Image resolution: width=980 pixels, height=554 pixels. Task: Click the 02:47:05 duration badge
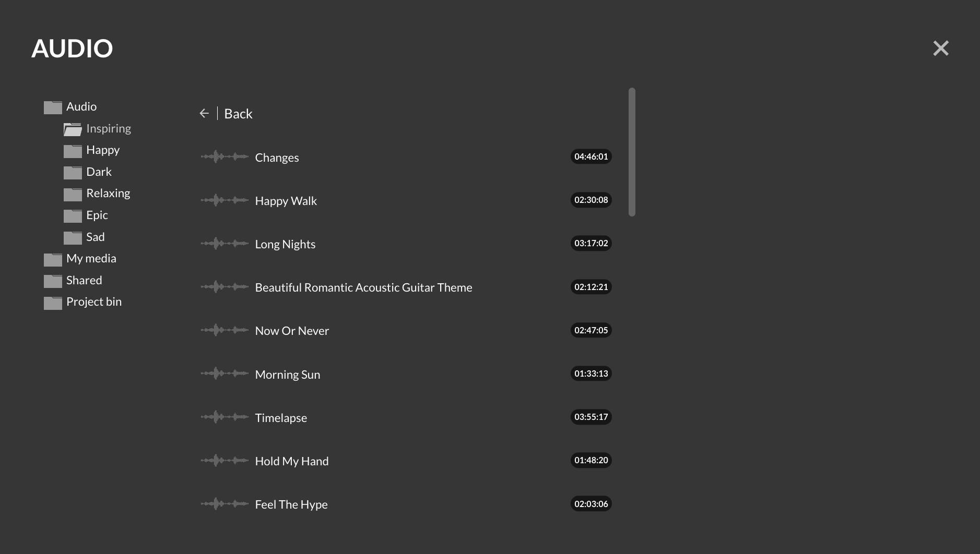591,330
